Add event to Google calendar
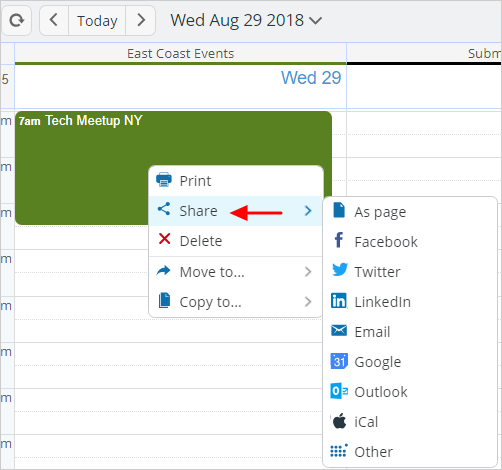Viewport: 502px width, 470px height. click(x=410, y=362)
